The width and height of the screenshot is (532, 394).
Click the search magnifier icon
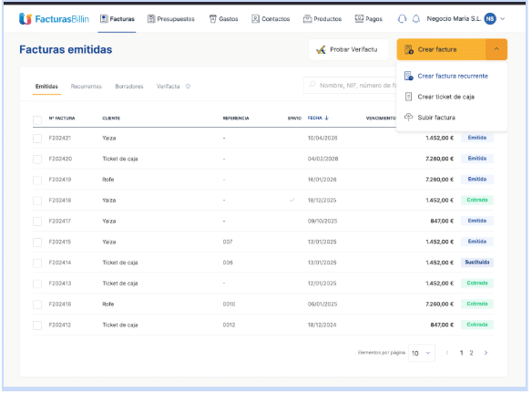312,85
